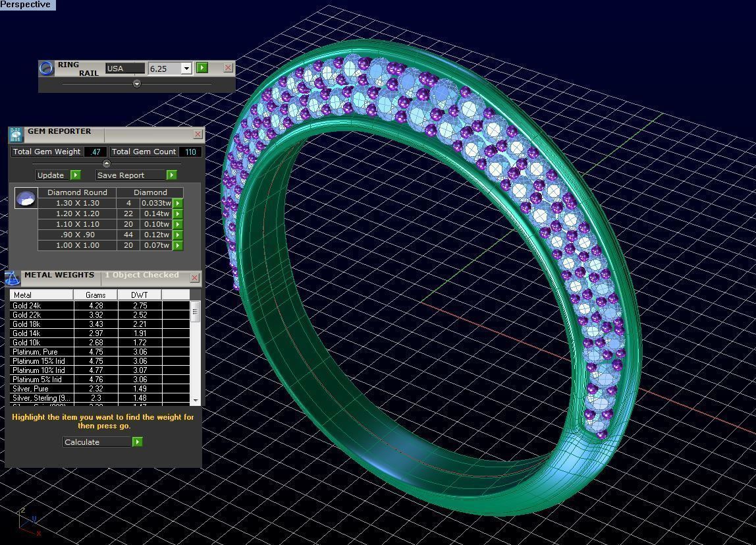Click green arrow for 1.00 X 1.00 row
Screen dimensions: 756x545
coord(178,246)
